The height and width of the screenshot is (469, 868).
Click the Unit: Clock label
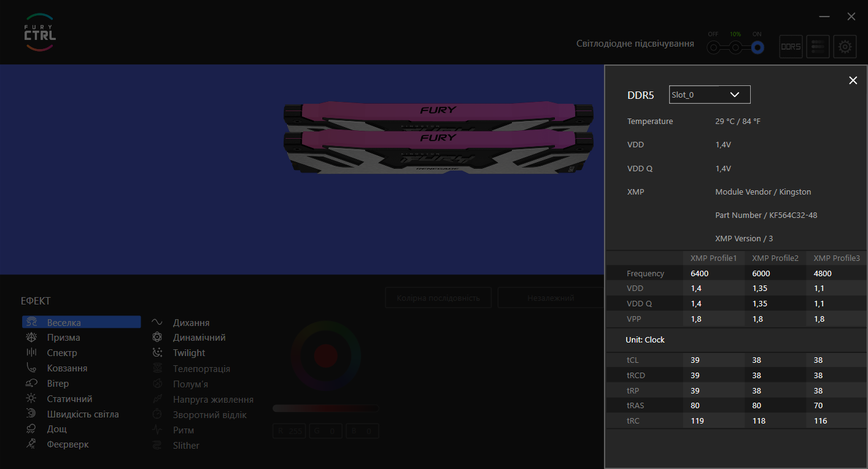pos(645,339)
